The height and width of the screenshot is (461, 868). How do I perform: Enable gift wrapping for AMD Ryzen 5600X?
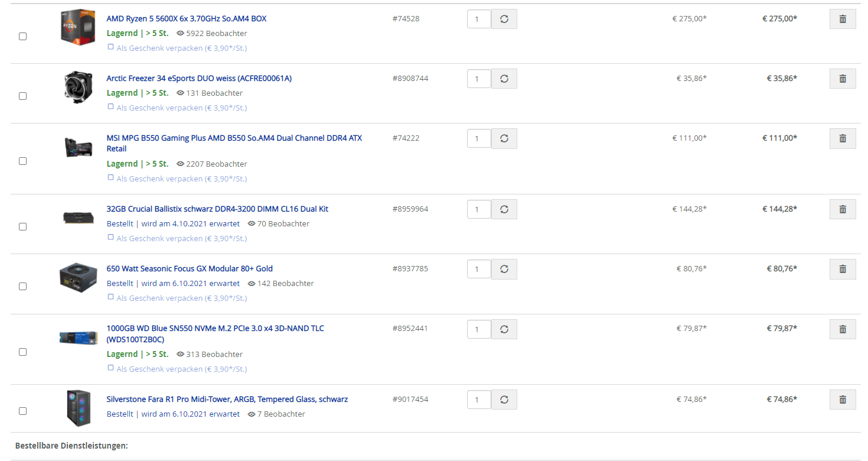[110, 47]
